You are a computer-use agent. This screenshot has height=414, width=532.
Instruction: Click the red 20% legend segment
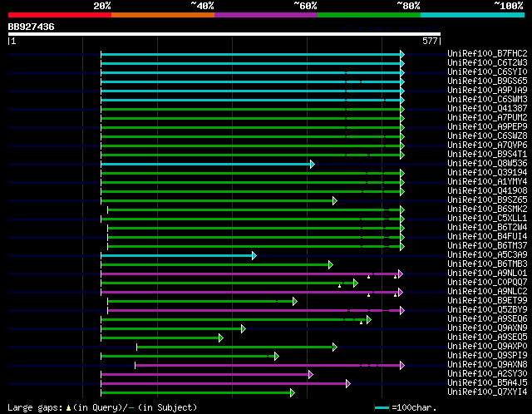coord(60,15)
